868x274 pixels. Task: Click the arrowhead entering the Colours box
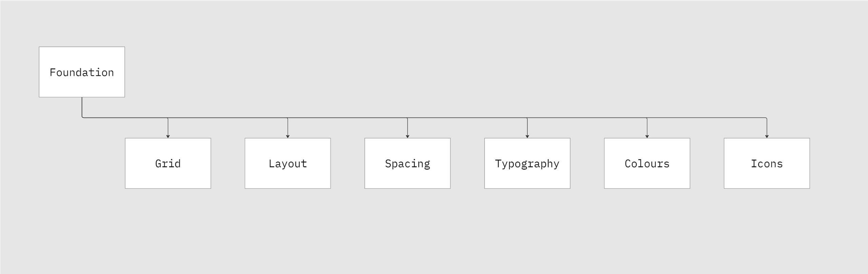[x=647, y=136]
